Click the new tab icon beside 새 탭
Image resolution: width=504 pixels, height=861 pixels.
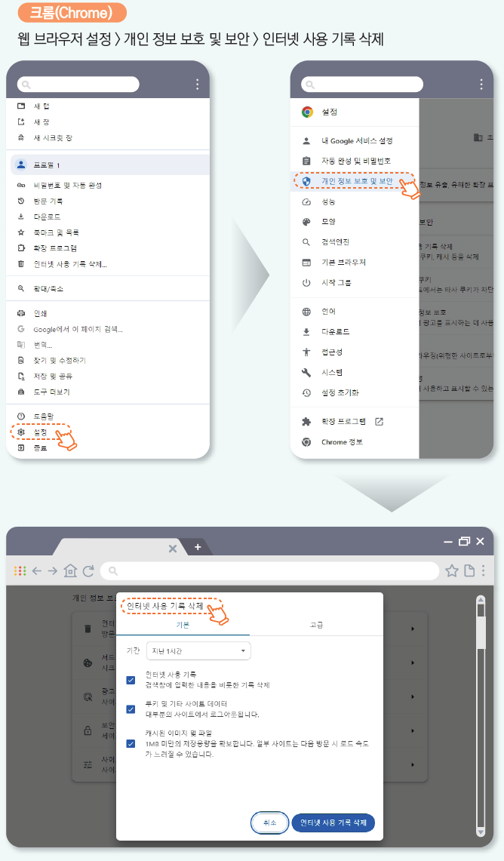click(x=21, y=106)
